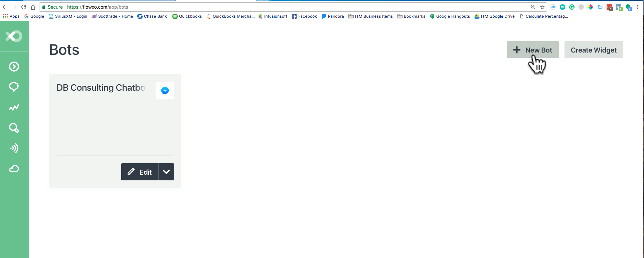Open the QuickBooks Mercha... bookmark
Viewport: 644px width, 258px height.
pyautogui.click(x=230, y=16)
